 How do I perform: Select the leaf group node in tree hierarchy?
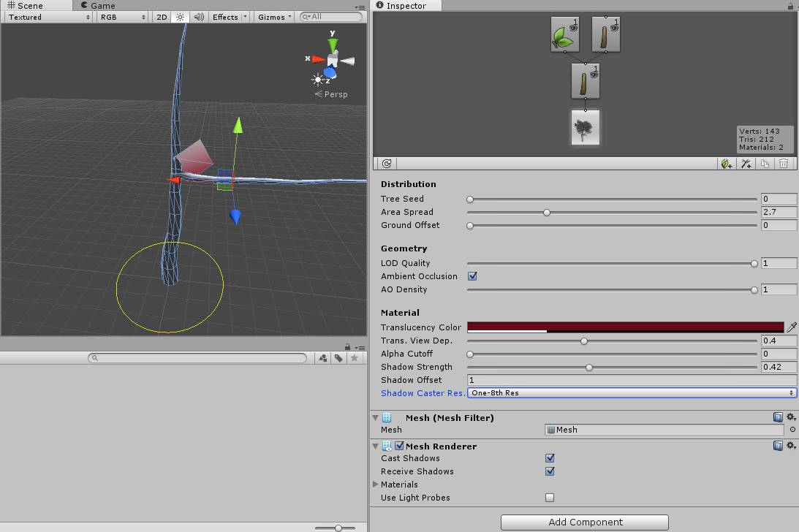click(x=564, y=34)
